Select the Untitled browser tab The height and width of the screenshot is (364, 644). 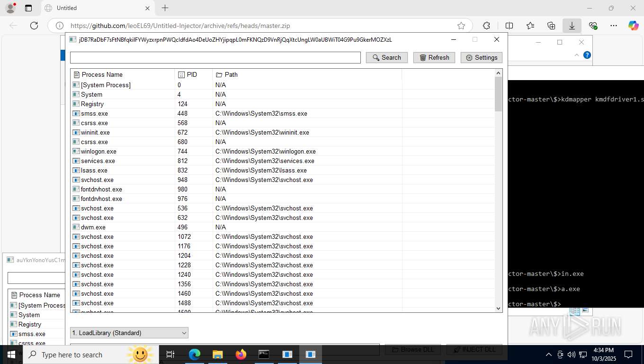[97, 8]
